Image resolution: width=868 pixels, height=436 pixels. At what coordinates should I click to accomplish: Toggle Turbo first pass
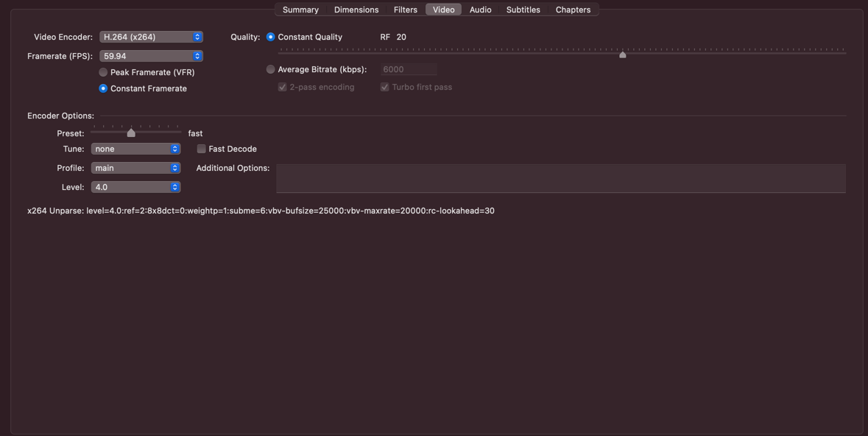384,86
